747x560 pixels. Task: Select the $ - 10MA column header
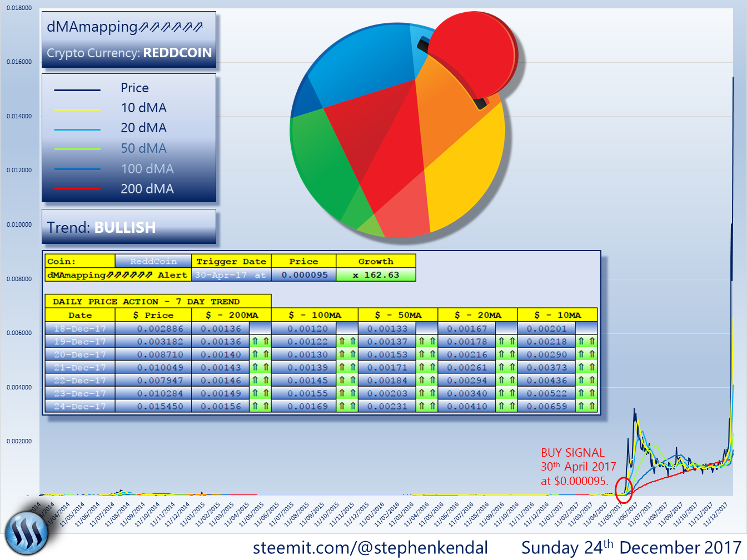[x=557, y=315]
